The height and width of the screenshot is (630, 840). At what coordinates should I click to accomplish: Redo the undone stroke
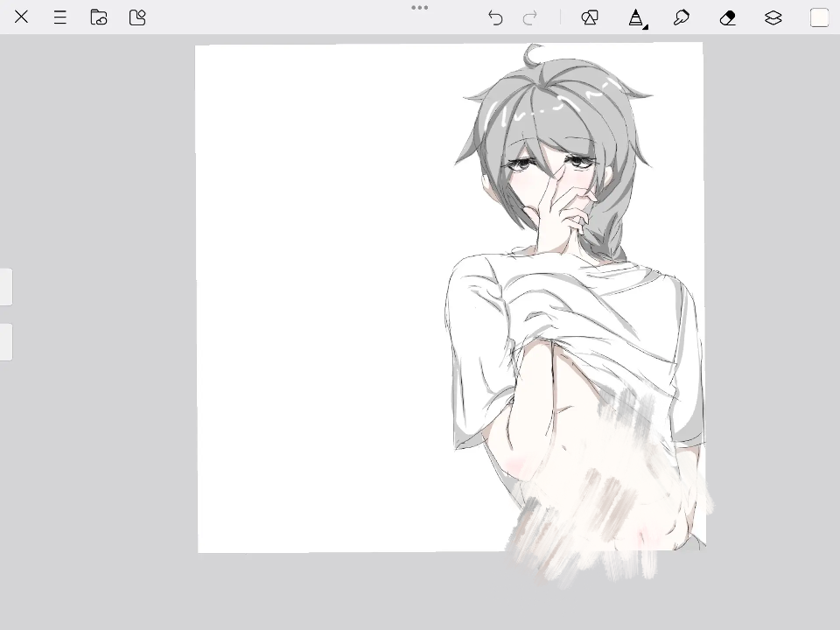coord(529,17)
